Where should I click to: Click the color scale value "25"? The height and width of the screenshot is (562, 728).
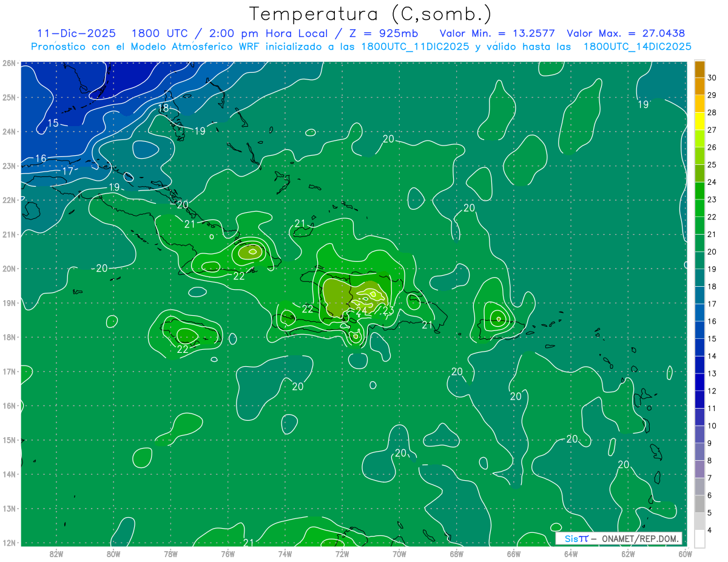(x=712, y=165)
